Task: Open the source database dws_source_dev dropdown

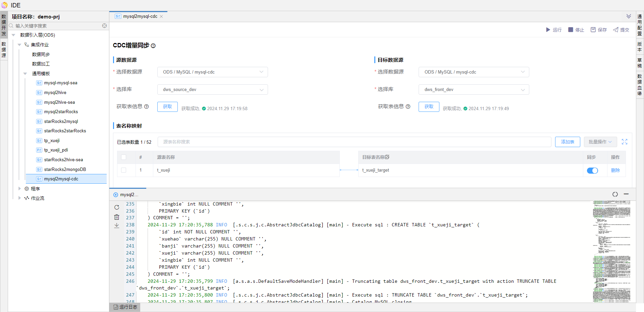Action: click(212, 90)
